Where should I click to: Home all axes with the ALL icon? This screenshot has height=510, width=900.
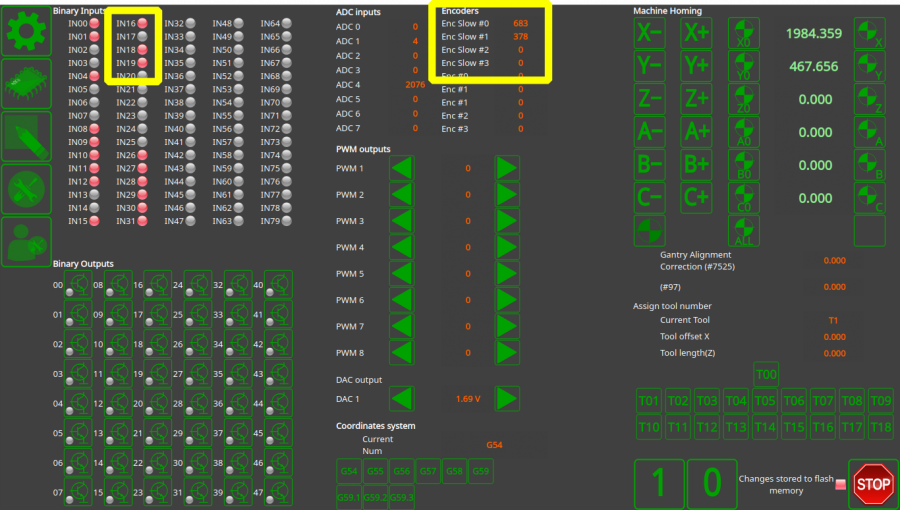743,231
